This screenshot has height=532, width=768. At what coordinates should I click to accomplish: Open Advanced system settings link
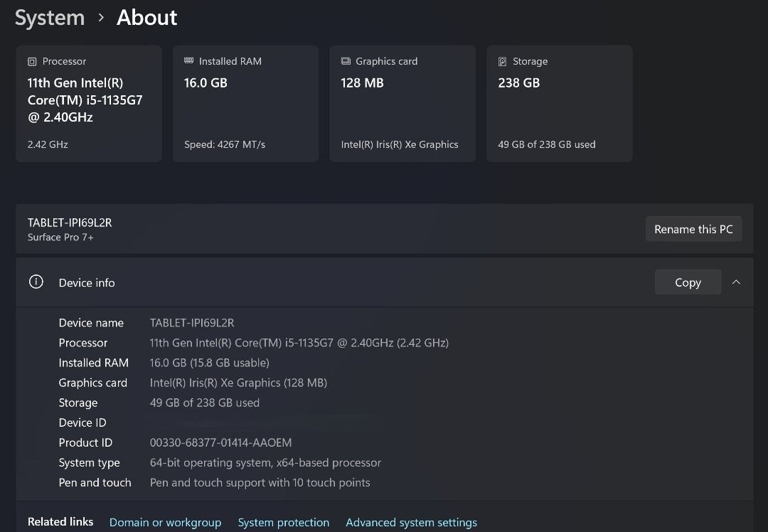(x=412, y=523)
